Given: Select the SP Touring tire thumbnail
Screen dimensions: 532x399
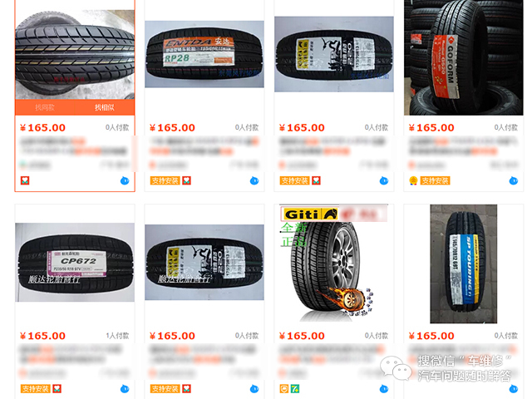Looking at the screenshot, I should click(x=464, y=264).
